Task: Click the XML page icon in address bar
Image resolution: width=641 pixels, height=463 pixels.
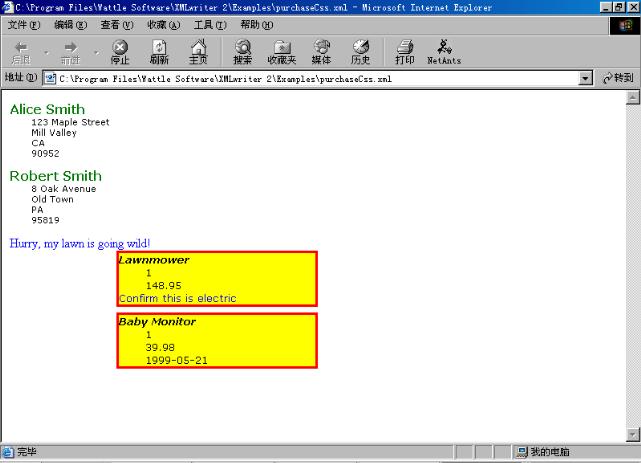Action: [x=50, y=78]
